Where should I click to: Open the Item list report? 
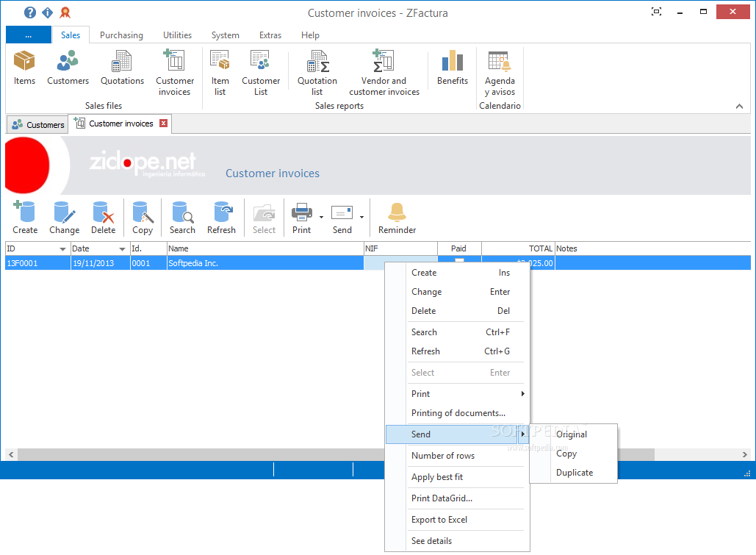click(220, 72)
